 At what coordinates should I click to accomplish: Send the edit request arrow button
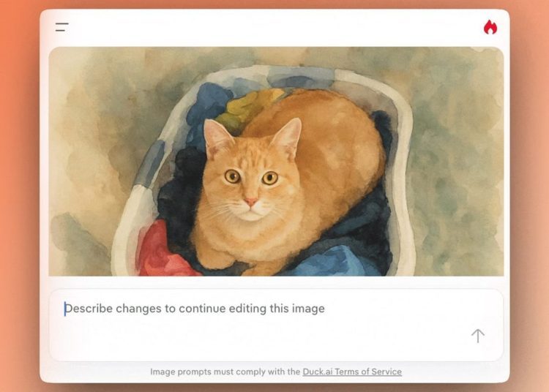477,336
